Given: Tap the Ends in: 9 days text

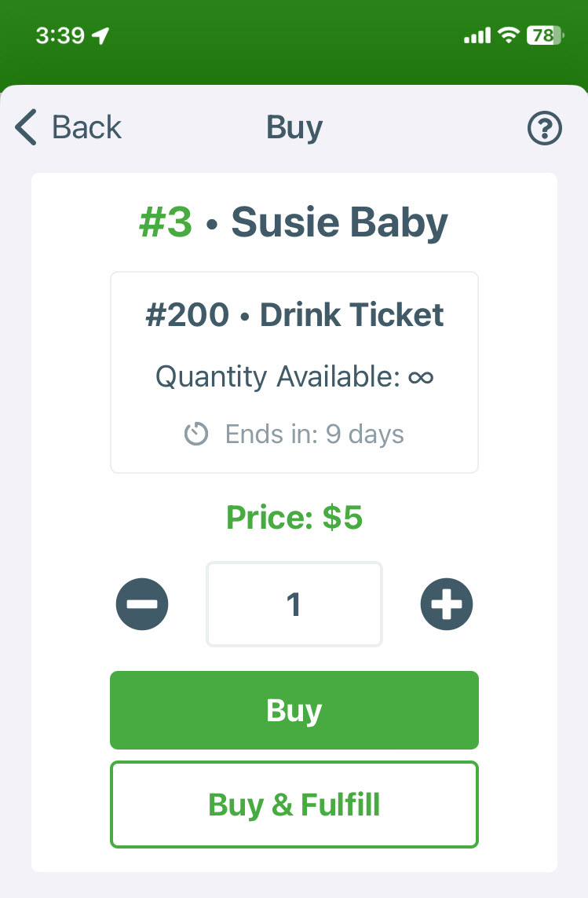Looking at the screenshot, I should pos(314,434).
